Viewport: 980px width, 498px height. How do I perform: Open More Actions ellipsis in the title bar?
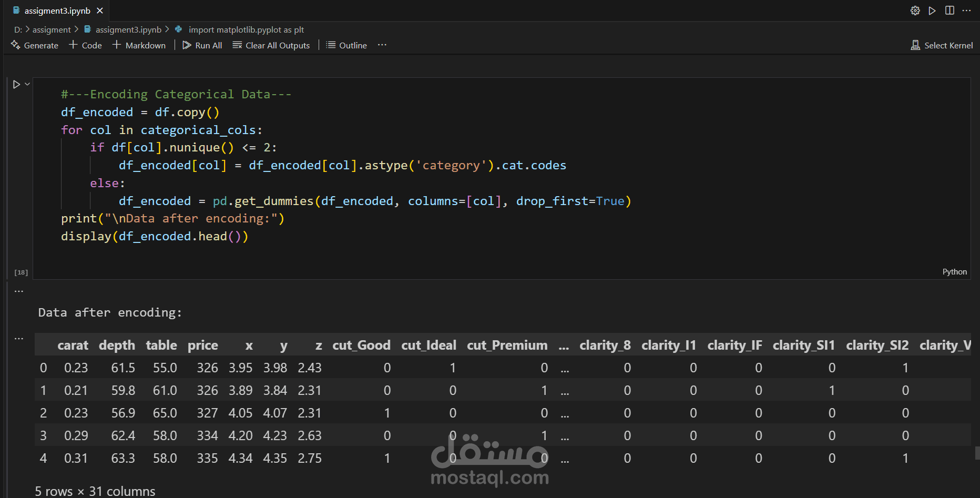pos(966,11)
